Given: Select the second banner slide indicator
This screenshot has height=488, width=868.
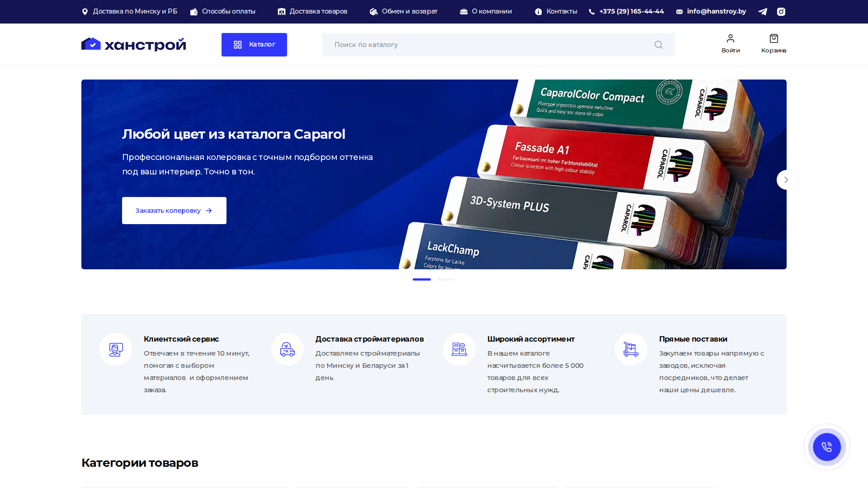Looking at the screenshot, I should (x=446, y=279).
